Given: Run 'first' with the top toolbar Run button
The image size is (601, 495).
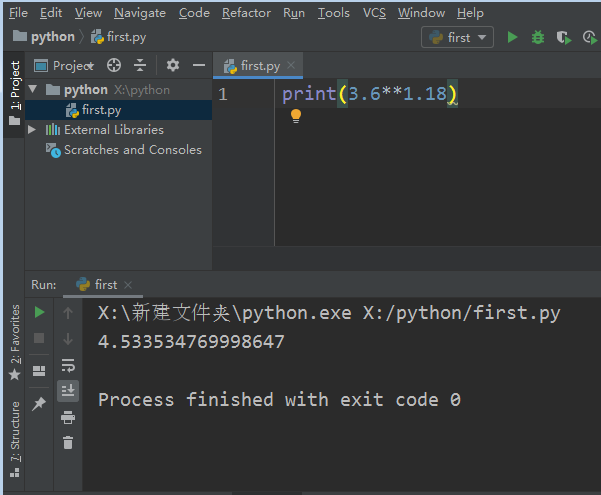Looking at the screenshot, I should click(512, 37).
